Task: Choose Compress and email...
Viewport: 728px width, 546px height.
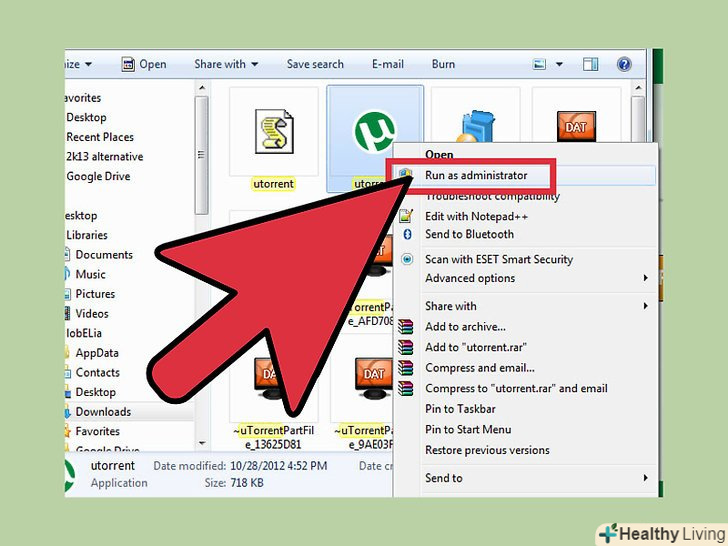Action: pyautogui.click(x=480, y=368)
